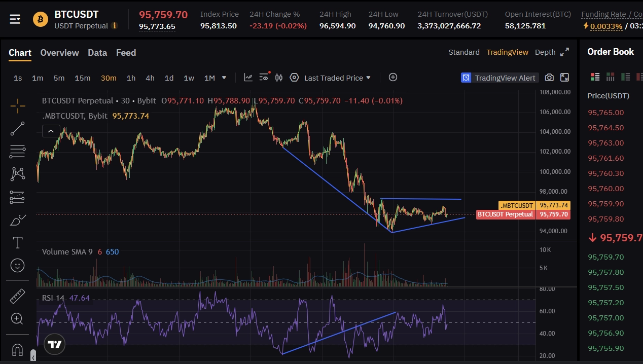Click the info icon beside USDT Perpetual
Image resolution: width=643 pixels, height=364 pixels.
point(115,26)
